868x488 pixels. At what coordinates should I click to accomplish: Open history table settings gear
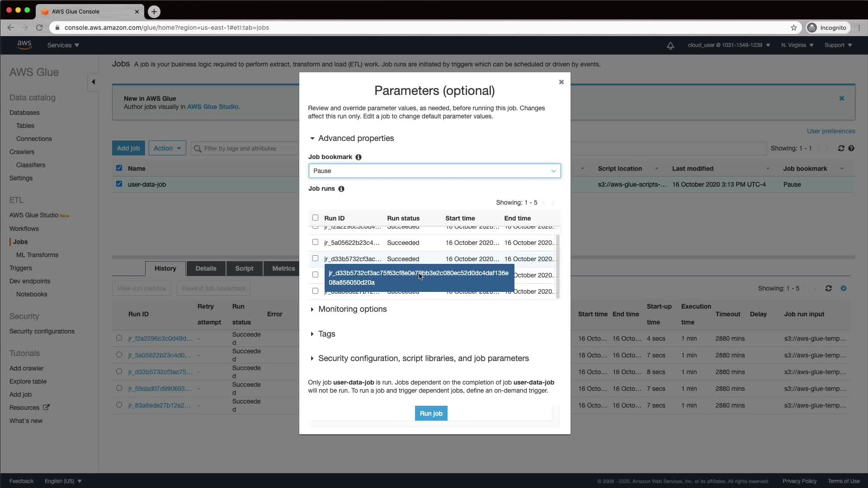(x=844, y=288)
